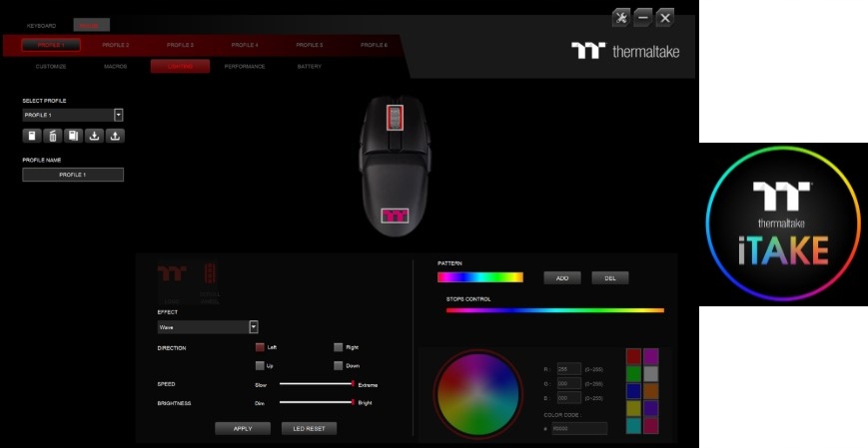
Task: Click the B value input field
Action: click(x=569, y=398)
